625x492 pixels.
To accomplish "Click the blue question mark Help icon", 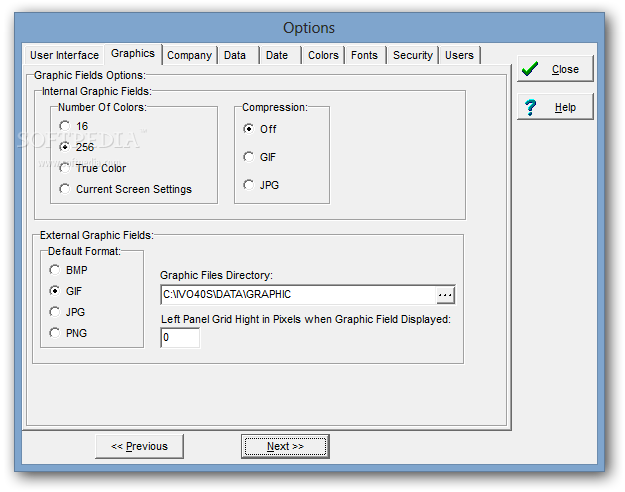I will click(530, 107).
